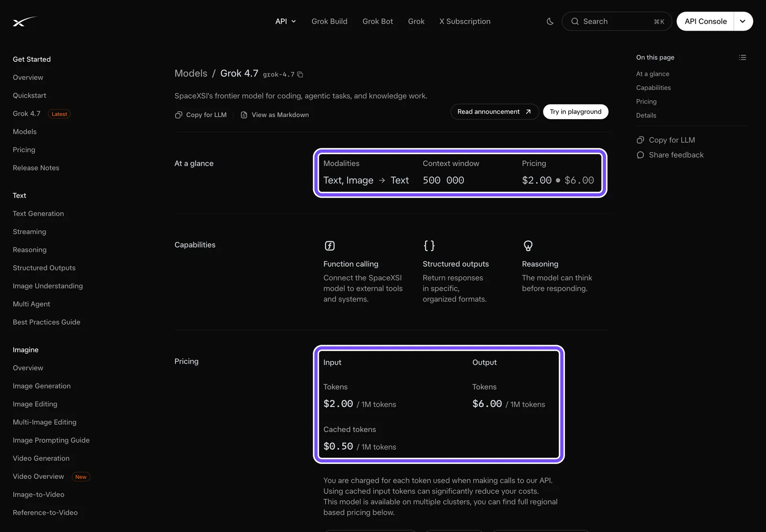Jump to Details in page outline
The image size is (766, 532).
point(646,115)
